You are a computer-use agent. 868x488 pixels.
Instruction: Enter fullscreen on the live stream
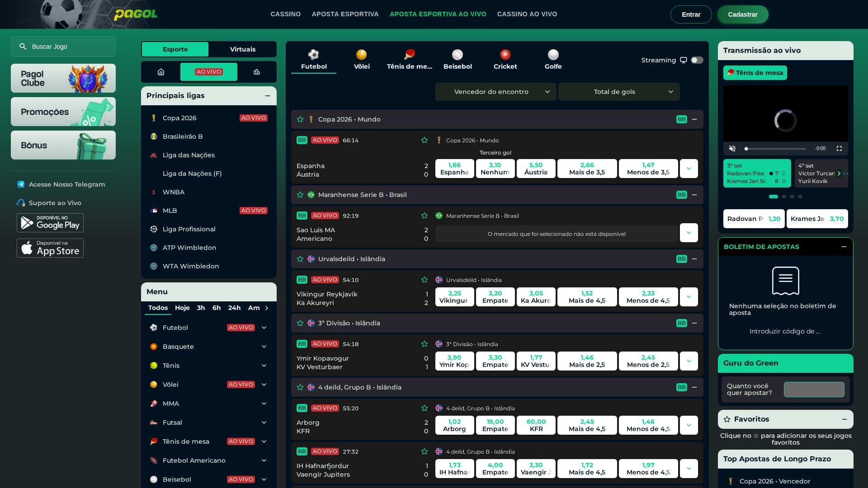[x=839, y=149]
